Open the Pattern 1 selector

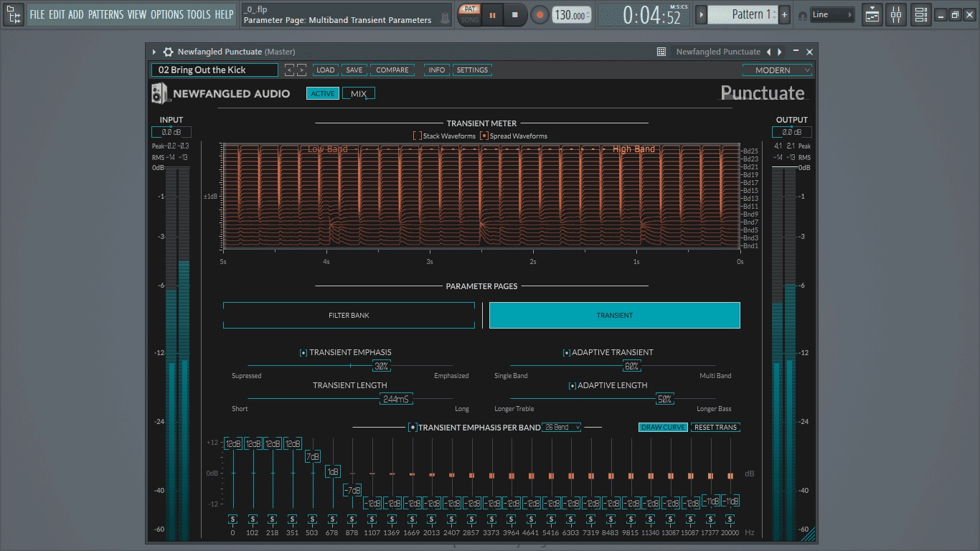pyautogui.click(x=743, y=14)
